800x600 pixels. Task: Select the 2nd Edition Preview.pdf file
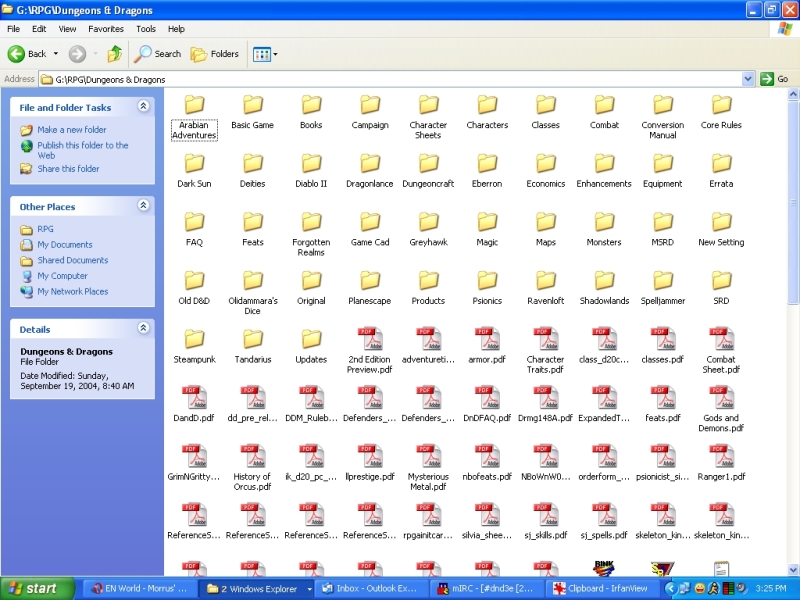tap(369, 352)
